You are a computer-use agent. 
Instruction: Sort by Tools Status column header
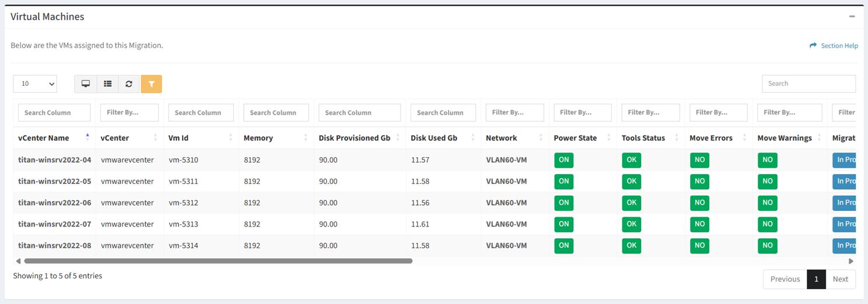point(651,138)
